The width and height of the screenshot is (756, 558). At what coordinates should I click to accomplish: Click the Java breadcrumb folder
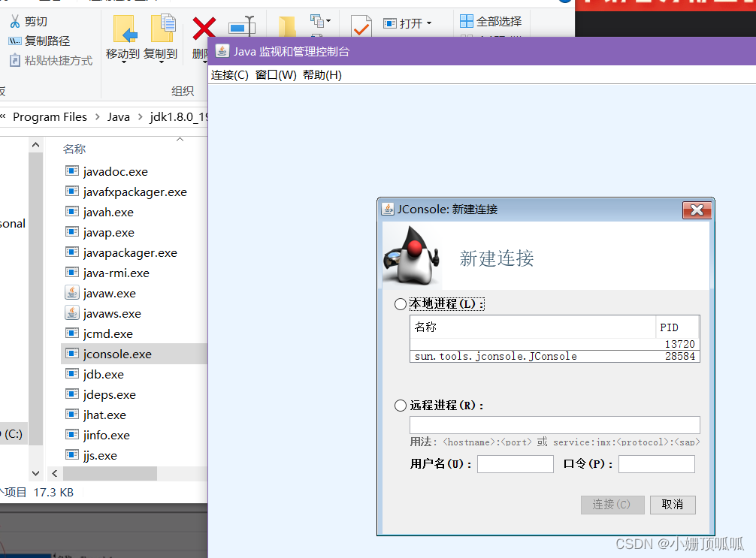pyautogui.click(x=119, y=117)
